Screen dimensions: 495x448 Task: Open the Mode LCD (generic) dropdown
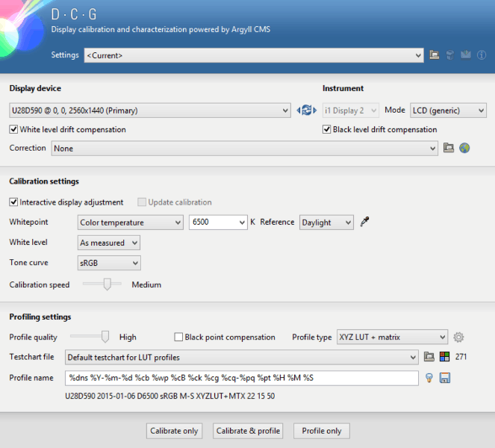[448, 111]
